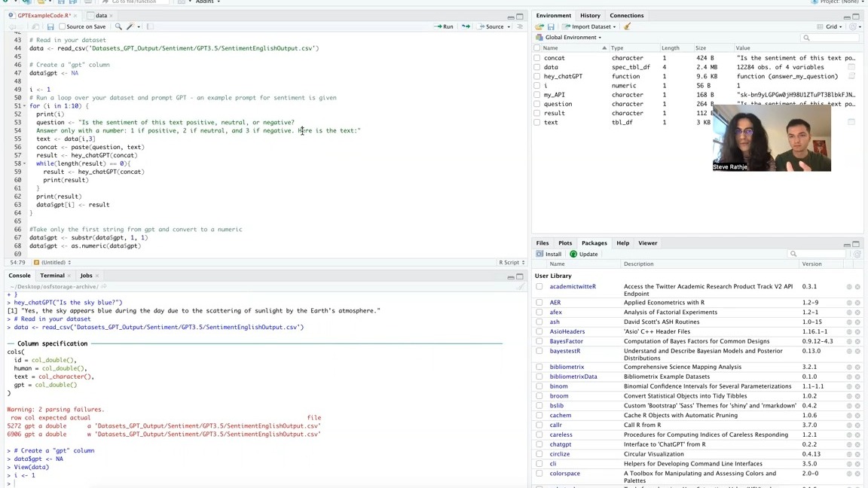Viewport: 868px width, 488px height.
Task: Remove the broom package
Action: (857, 396)
